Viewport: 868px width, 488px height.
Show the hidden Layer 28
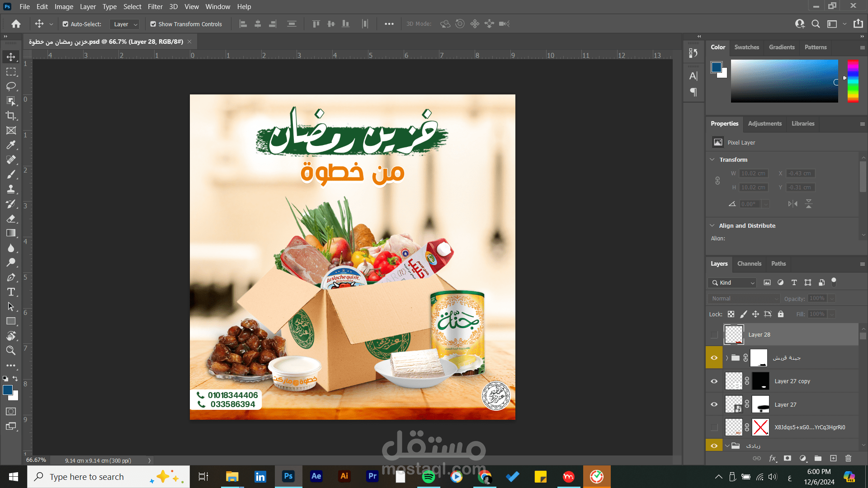tap(714, 335)
